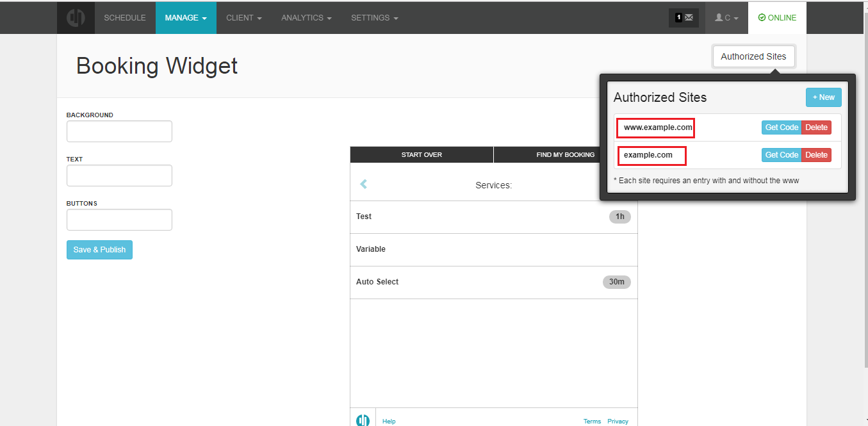
Task: Toggle the Online status indicator
Action: [777, 18]
